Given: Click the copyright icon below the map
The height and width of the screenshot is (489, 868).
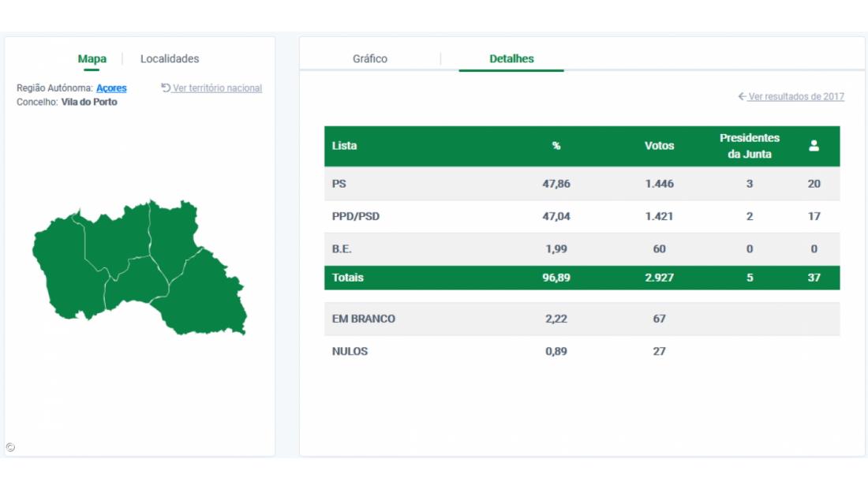Looking at the screenshot, I should [x=10, y=447].
